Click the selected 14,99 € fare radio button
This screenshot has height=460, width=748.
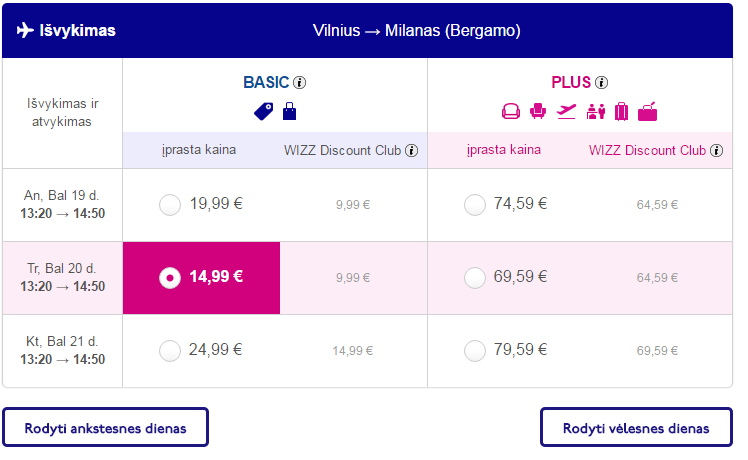point(170,278)
